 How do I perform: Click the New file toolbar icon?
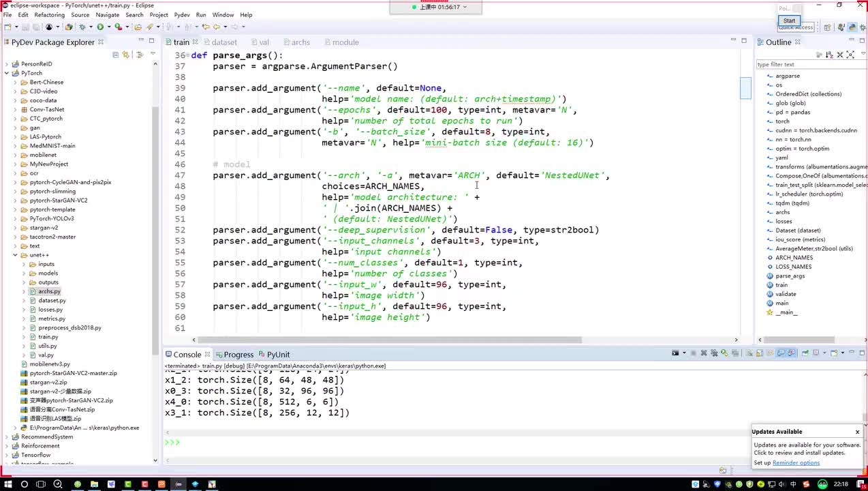7,27
